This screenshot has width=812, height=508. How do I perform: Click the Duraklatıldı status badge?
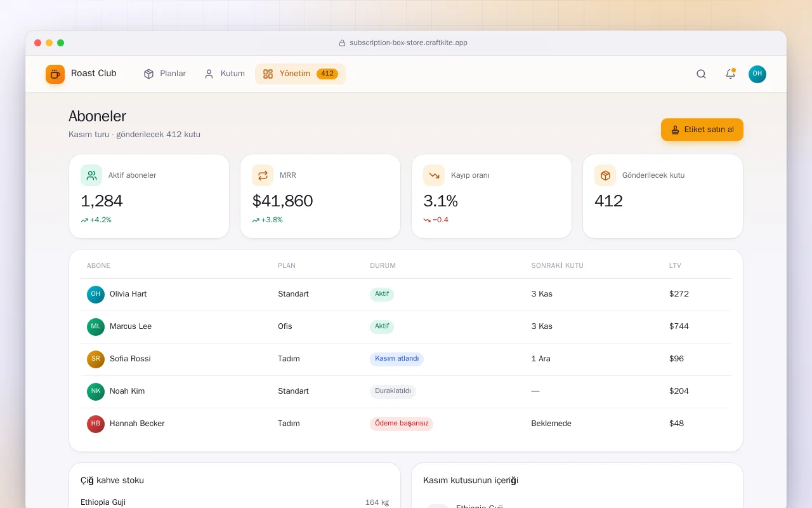pos(393,391)
